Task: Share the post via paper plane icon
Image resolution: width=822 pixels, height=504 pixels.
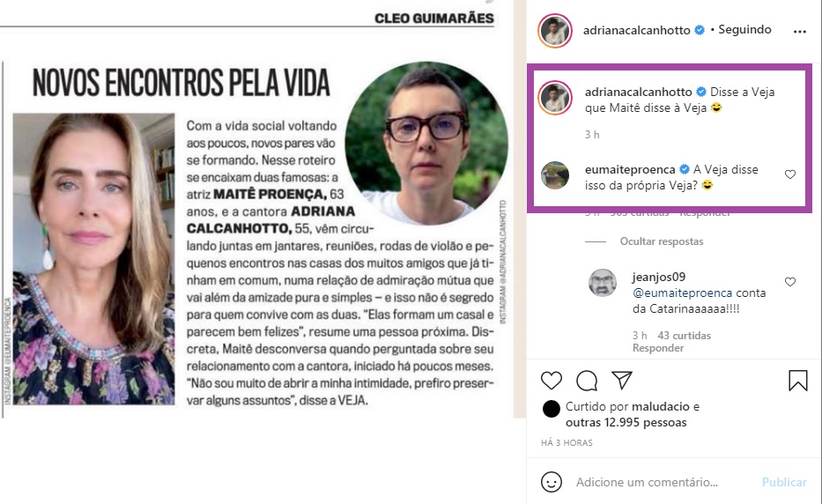Action: 622,380
